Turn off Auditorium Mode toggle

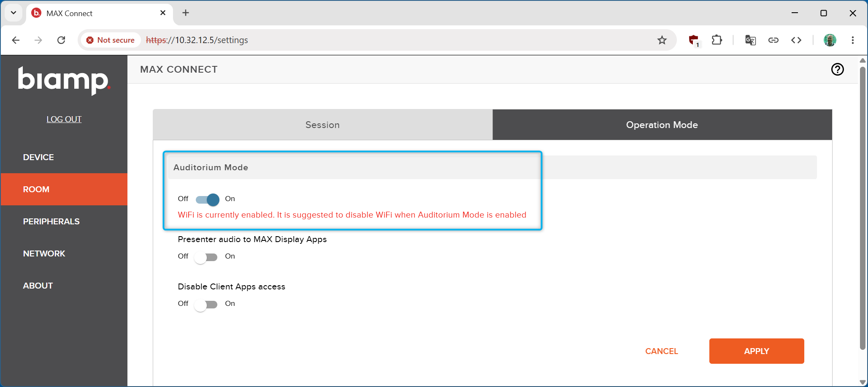click(207, 199)
